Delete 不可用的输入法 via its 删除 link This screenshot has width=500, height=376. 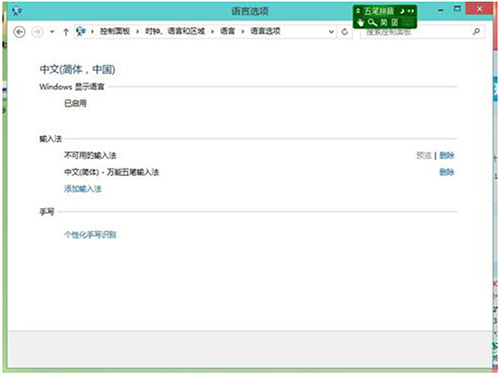pos(447,155)
